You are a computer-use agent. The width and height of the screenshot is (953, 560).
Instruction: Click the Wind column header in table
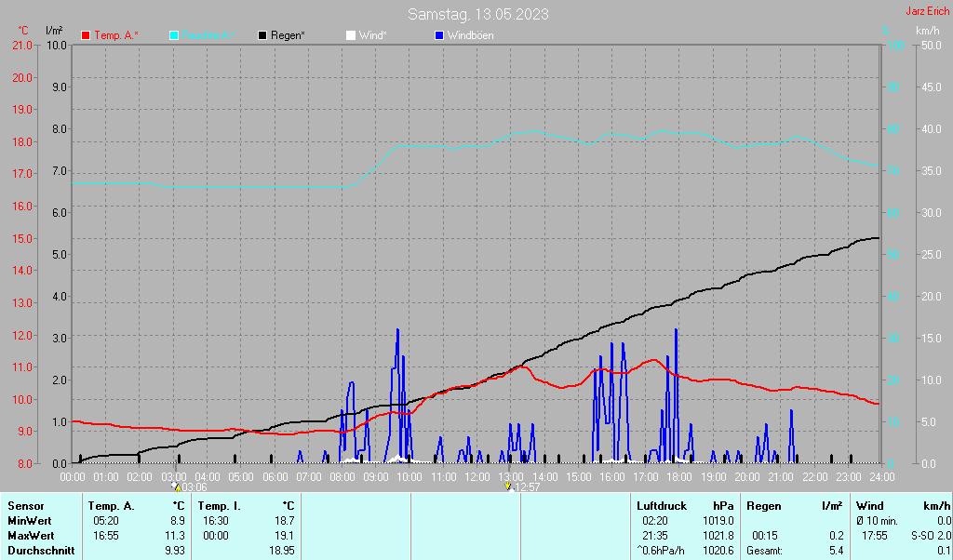[869, 506]
